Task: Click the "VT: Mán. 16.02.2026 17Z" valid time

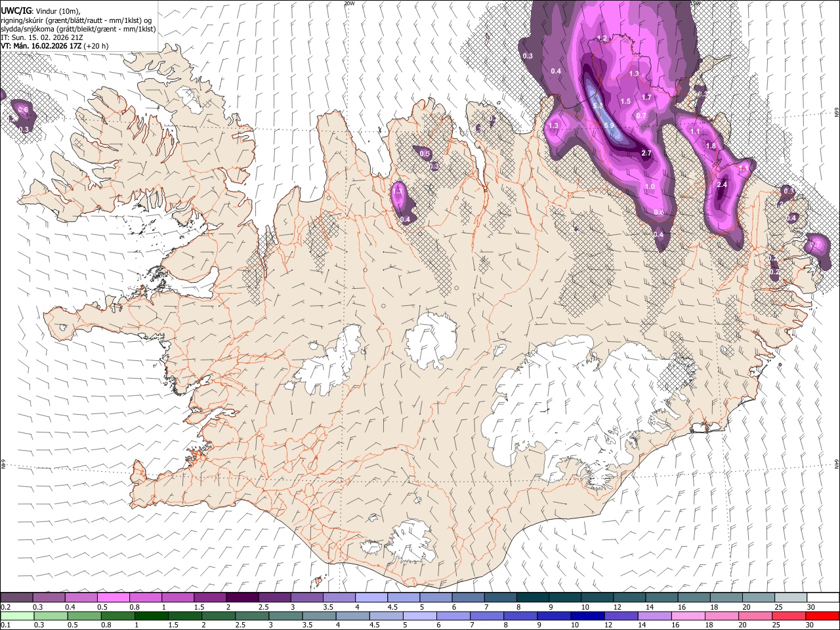Action: point(41,46)
